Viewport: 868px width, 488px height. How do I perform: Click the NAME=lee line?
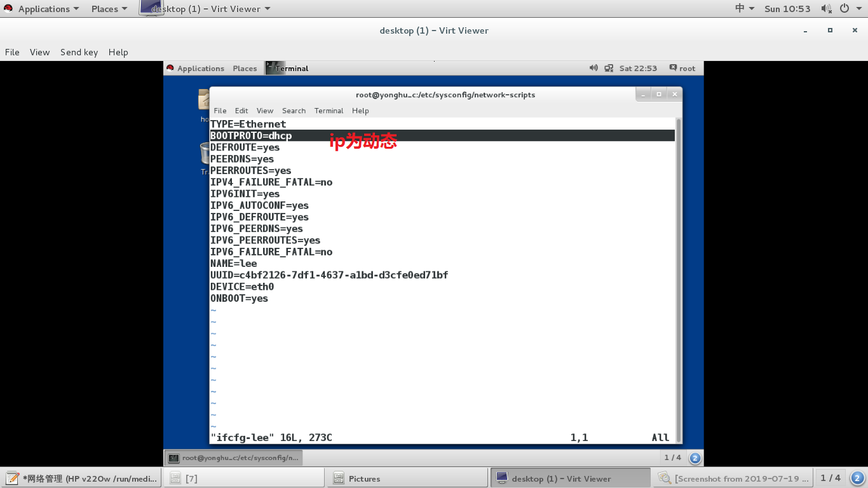pos(234,263)
